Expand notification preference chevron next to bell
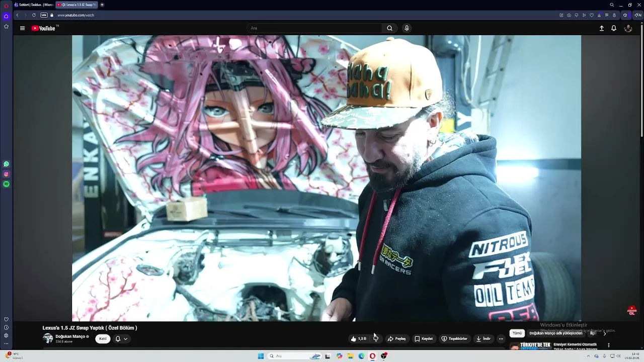 pyautogui.click(x=125, y=339)
